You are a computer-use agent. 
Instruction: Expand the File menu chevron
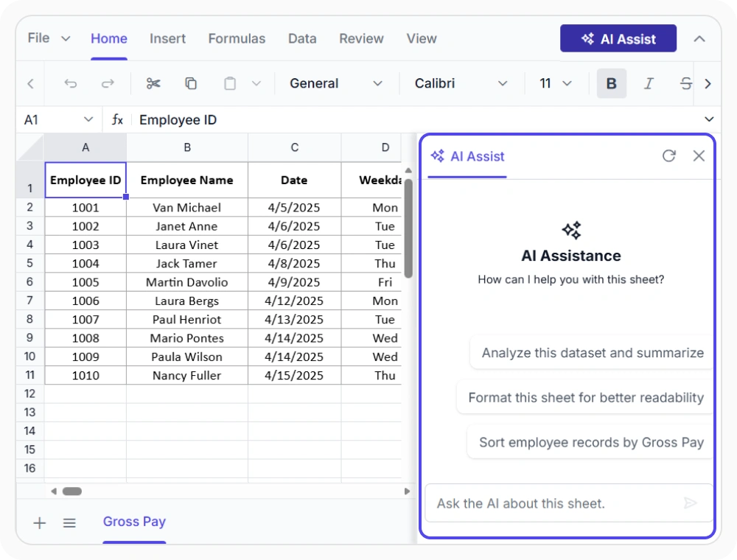point(66,38)
